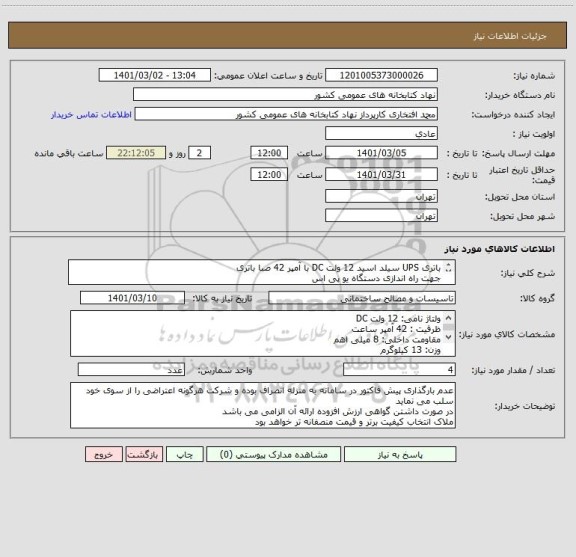Click the تعداد / مقدار مورد نیاز label
Image resolution: width=576 pixels, height=557 pixels.
[513, 370]
